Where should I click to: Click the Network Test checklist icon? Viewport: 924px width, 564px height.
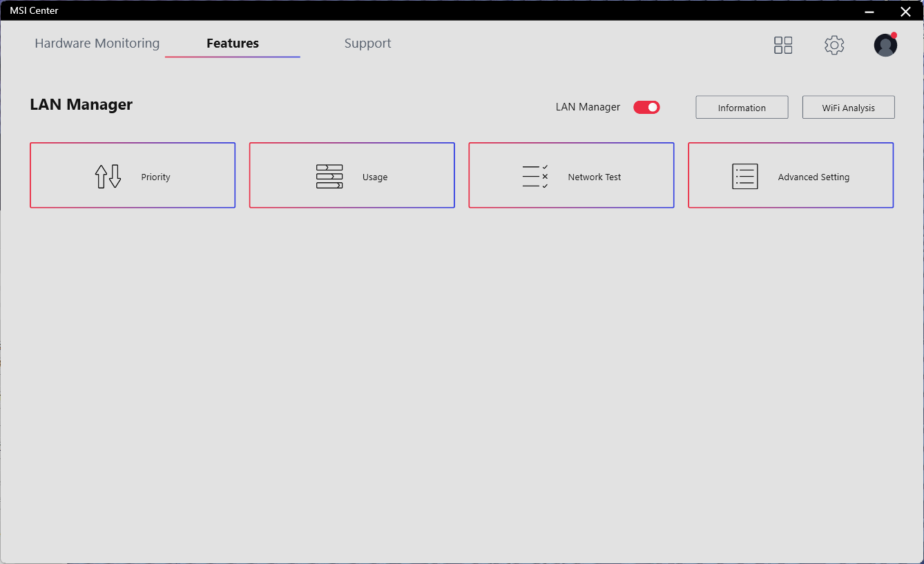click(x=535, y=177)
